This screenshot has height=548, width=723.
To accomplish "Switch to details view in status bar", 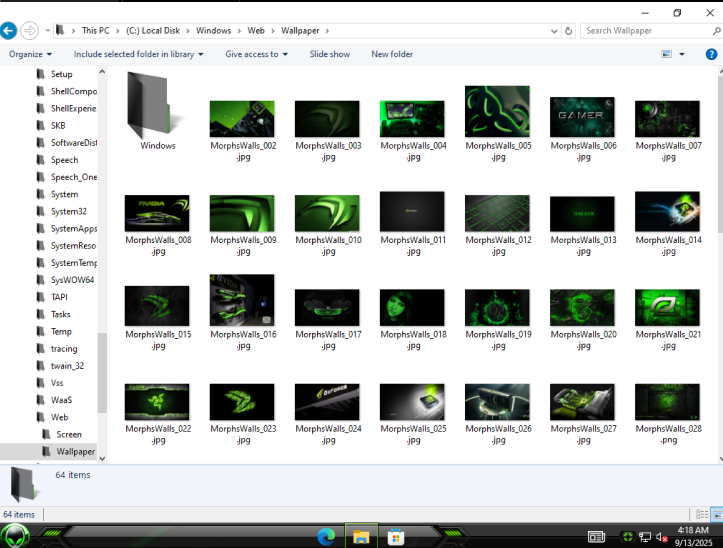I will pyautogui.click(x=702, y=514).
